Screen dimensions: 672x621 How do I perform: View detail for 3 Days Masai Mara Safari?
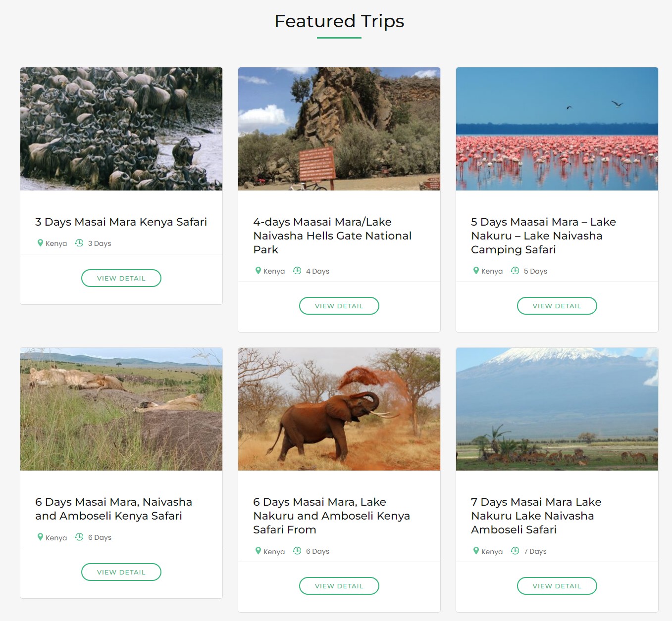pyautogui.click(x=121, y=278)
